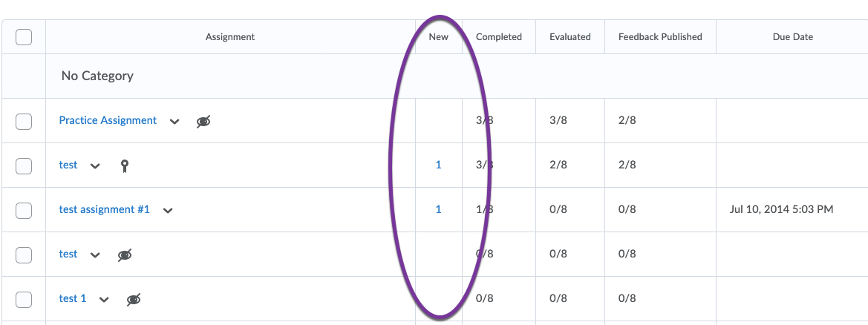Expand the Practice Assignment actions chevron
Viewport: 868px width, 325px height.
click(174, 122)
